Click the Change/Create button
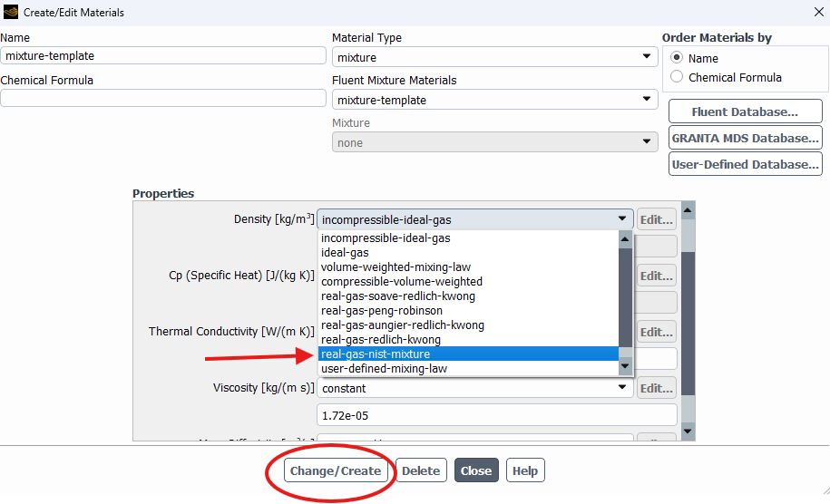 [x=336, y=470]
